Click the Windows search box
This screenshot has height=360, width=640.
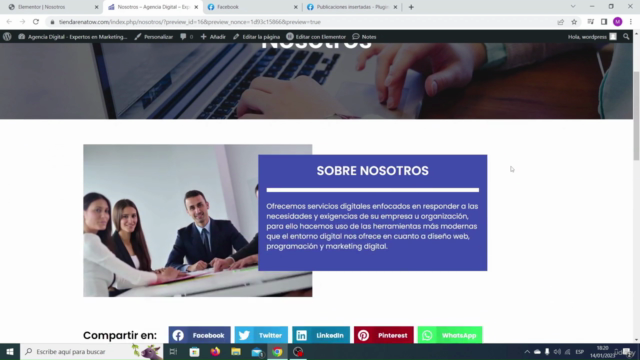(91, 351)
